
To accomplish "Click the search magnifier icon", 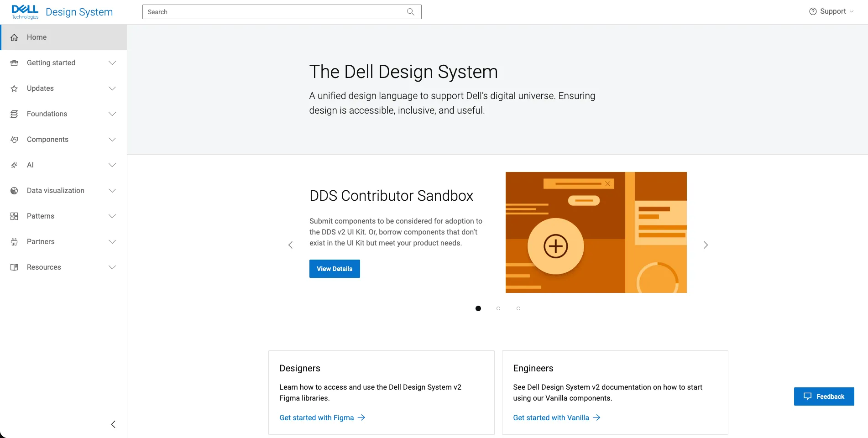I will coord(410,12).
